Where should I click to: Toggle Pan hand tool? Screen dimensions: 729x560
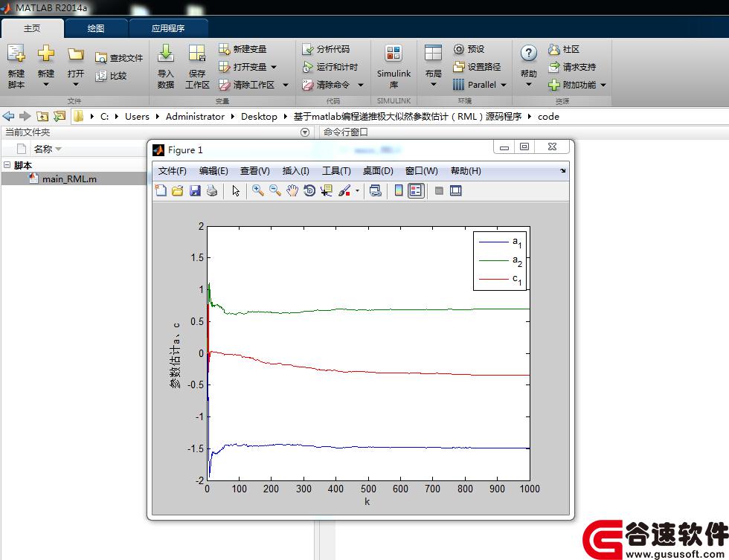(292, 190)
